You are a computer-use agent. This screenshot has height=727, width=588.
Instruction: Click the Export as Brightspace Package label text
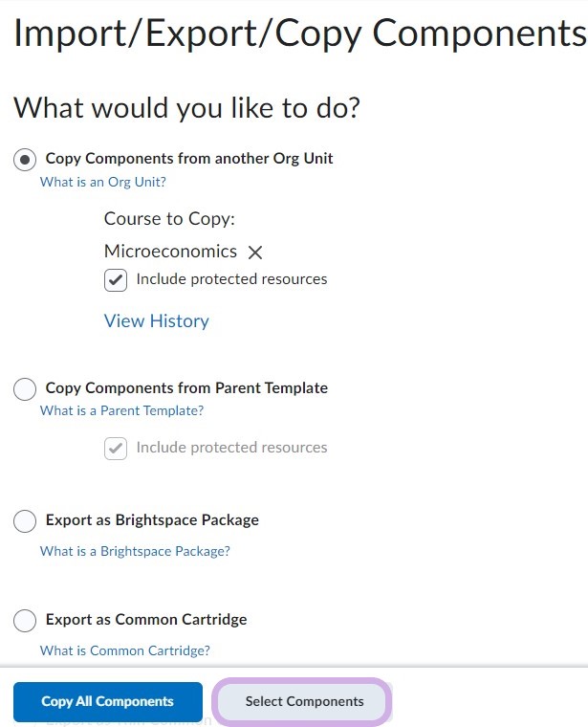[152, 520]
